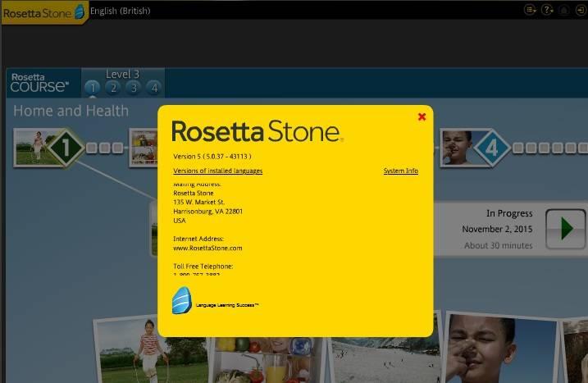
Task: Switch to Level 3 unit 4 button
Action: [154, 88]
